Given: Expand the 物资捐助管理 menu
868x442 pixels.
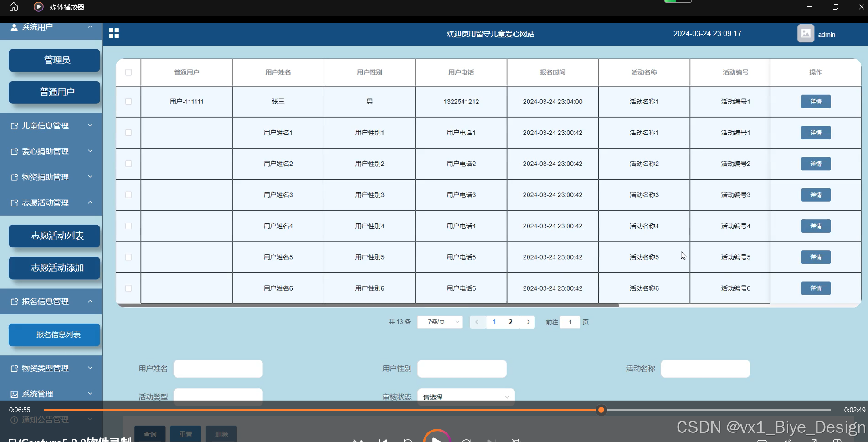Looking at the screenshot, I should pos(51,177).
